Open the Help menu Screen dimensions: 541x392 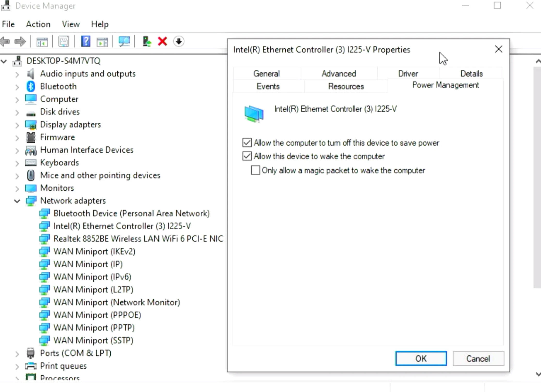[100, 24]
